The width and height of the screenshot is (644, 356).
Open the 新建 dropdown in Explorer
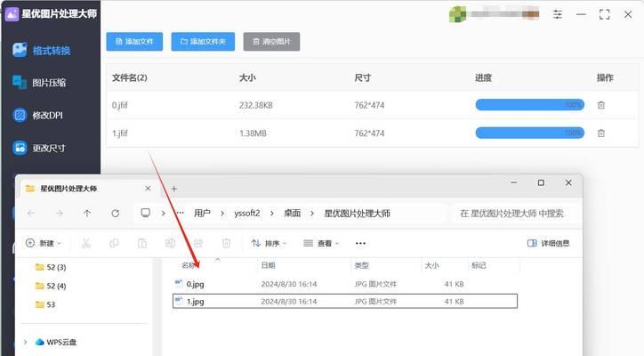(43, 243)
